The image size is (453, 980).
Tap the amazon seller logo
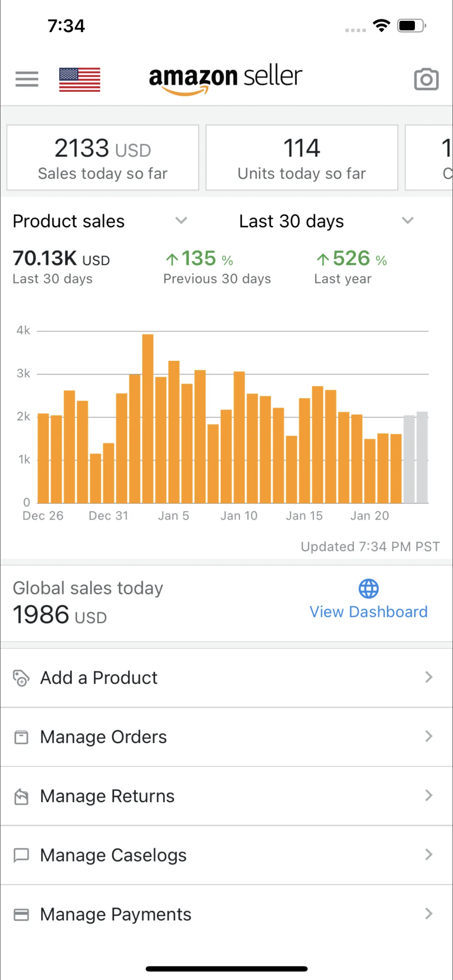coord(225,79)
